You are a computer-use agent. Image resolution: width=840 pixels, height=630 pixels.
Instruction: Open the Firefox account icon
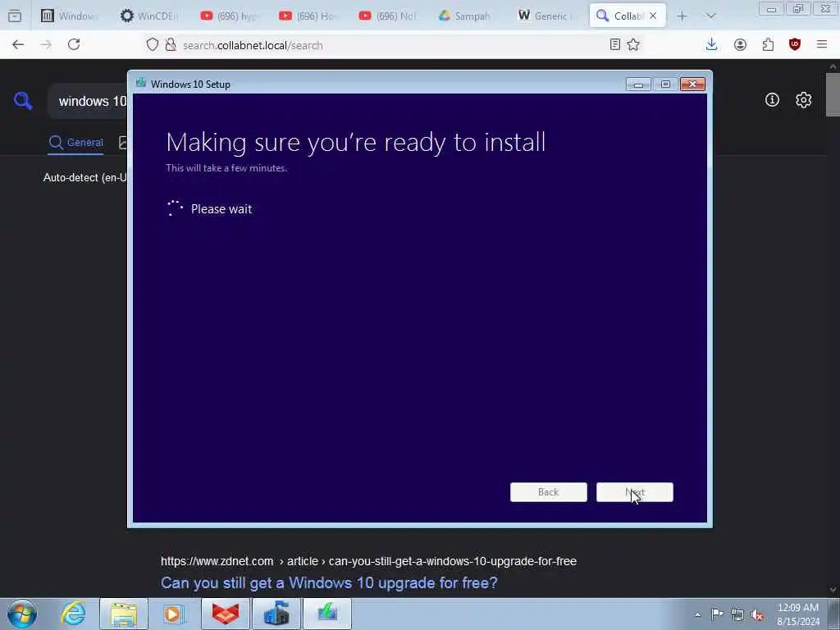[x=740, y=45]
